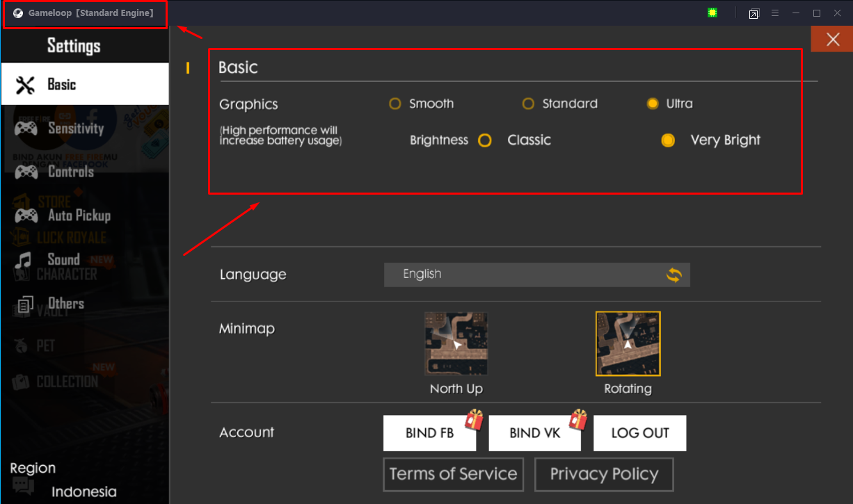This screenshot has width=853, height=504.
Task: Click the gamepad icon beside Controls
Action: pyautogui.click(x=26, y=172)
